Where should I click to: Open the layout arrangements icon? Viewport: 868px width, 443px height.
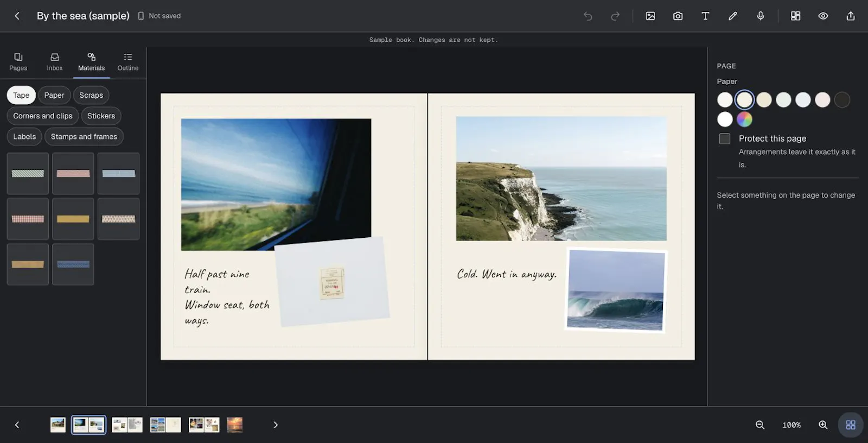(796, 16)
